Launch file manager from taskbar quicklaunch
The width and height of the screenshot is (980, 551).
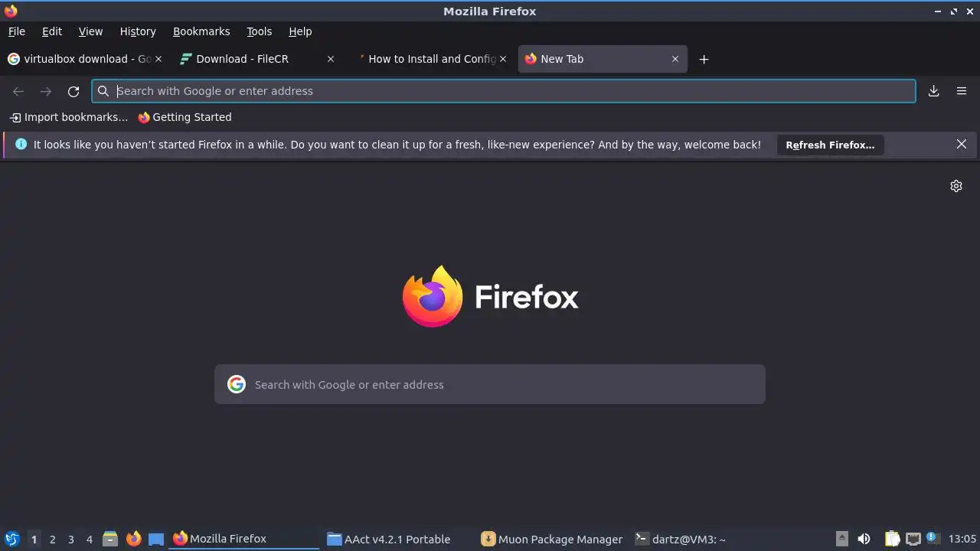tap(110, 539)
